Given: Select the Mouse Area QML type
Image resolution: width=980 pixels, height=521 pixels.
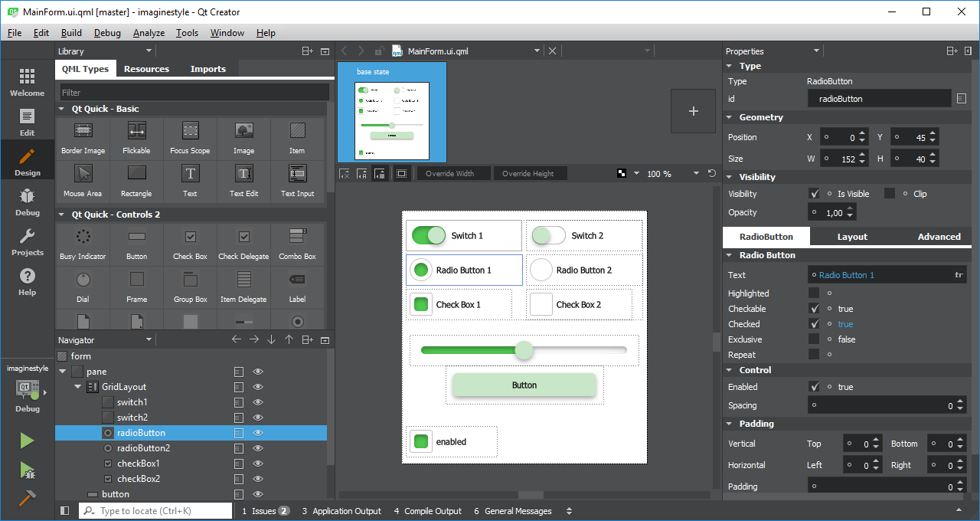Looking at the screenshot, I should tap(82, 180).
